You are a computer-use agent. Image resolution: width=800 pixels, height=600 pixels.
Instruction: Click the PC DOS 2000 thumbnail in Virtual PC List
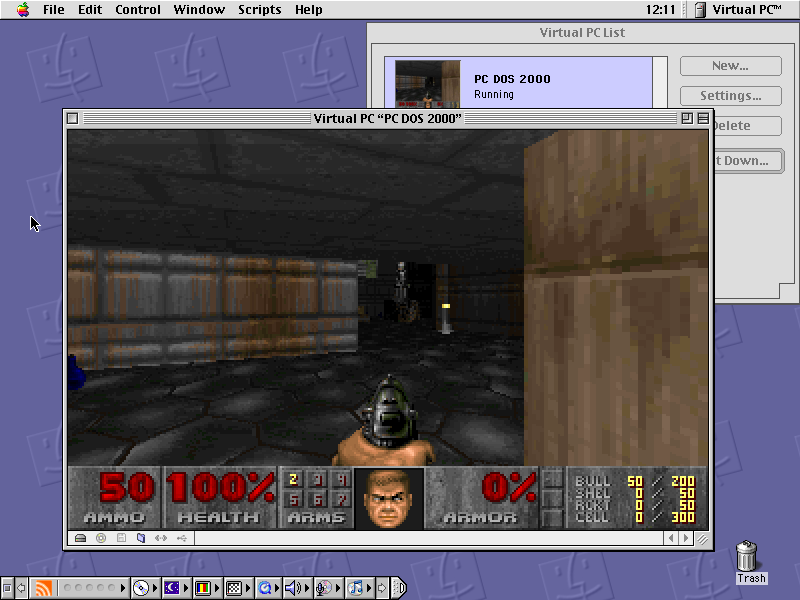(x=428, y=84)
